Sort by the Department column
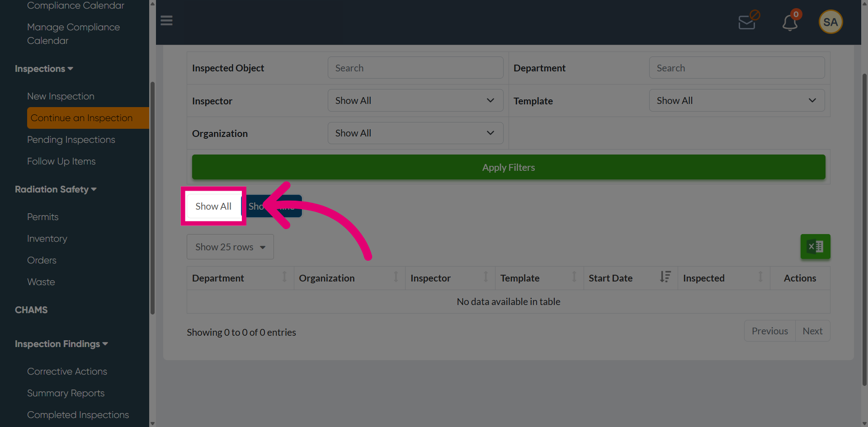 (x=240, y=278)
